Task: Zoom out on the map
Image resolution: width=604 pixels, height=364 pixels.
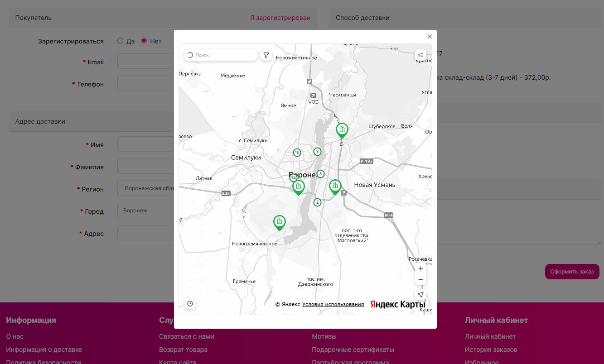Action: (420, 280)
